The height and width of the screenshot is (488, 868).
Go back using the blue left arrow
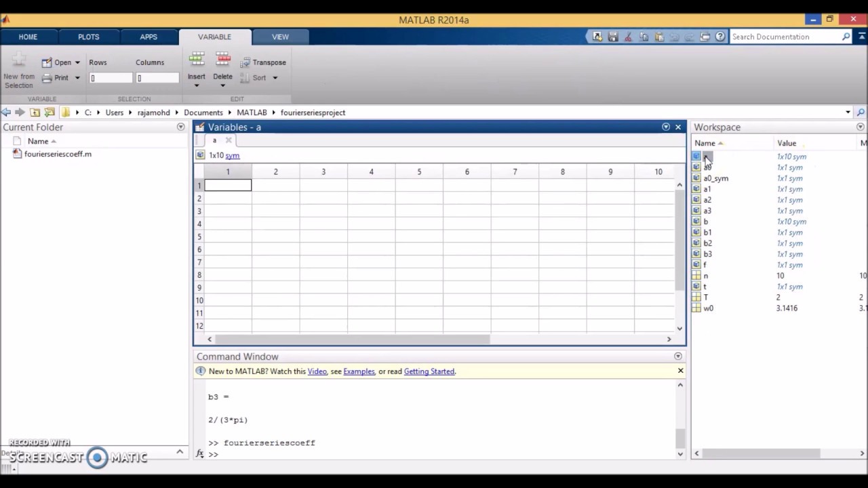coord(6,113)
